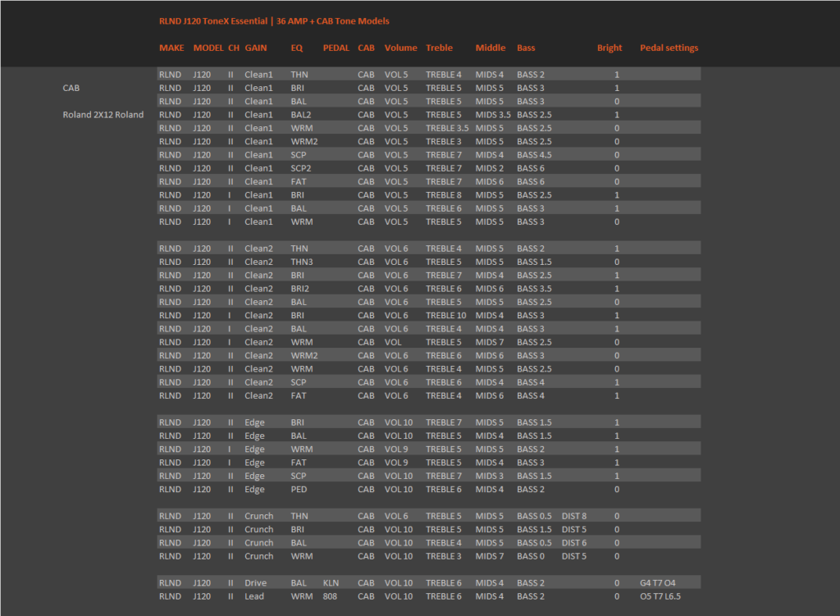Click the VOL cell lacking a number

pos(393,342)
